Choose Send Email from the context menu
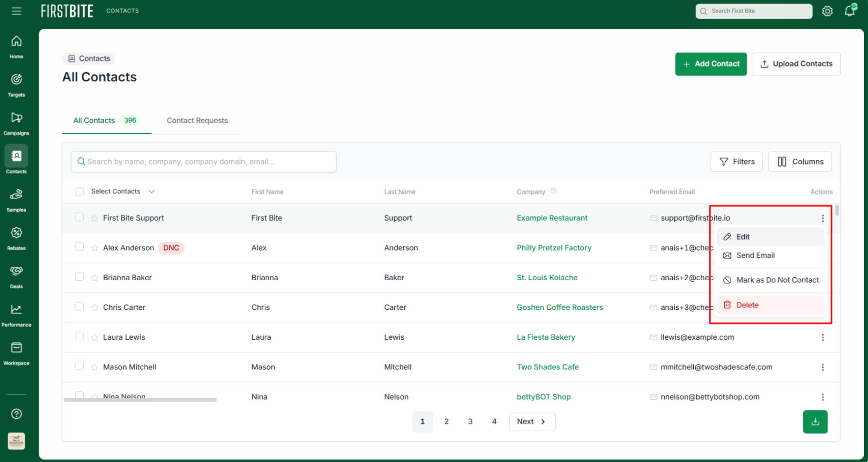Image resolution: width=868 pixels, height=462 pixels. click(x=771, y=255)
